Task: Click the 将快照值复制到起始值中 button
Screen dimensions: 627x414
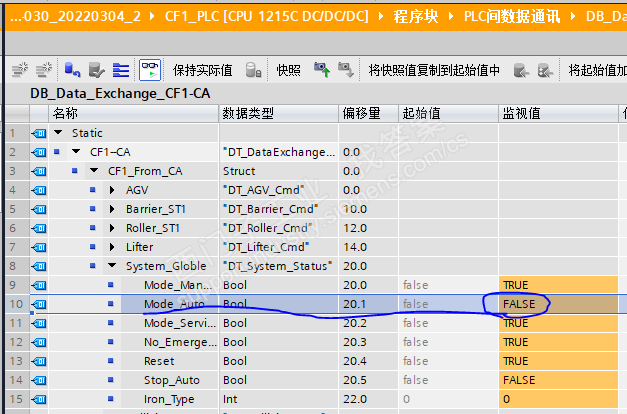Action: pos(434,70)
